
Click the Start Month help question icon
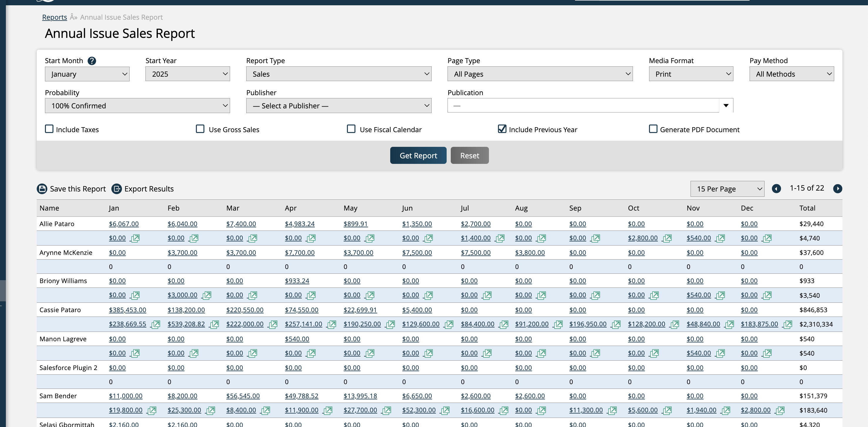pyautogui.click(x=92, y=60)
